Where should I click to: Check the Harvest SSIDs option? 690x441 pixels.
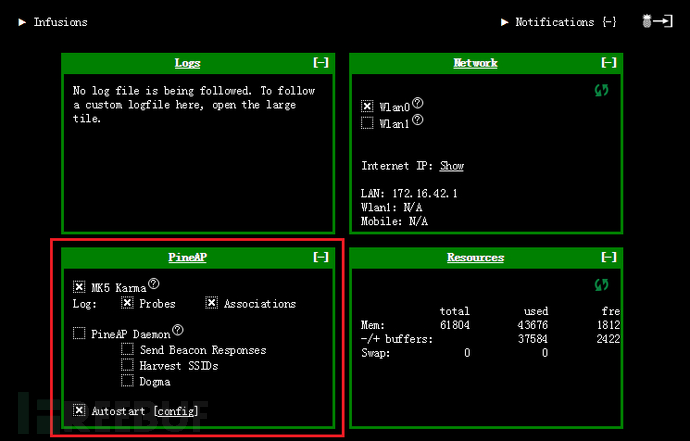pos(127,365)
